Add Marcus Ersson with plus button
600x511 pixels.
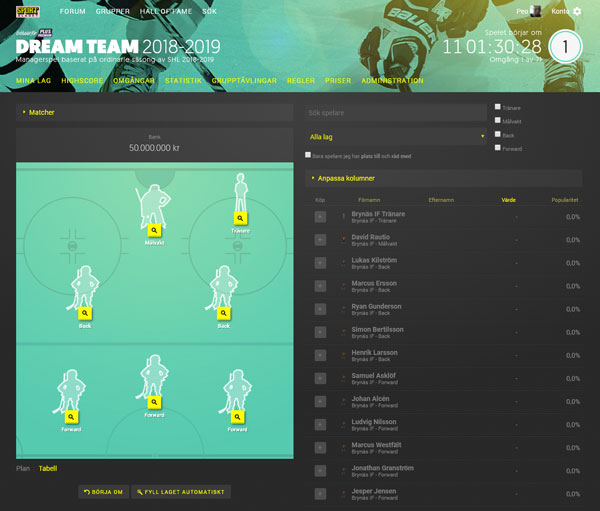point(320,286)
